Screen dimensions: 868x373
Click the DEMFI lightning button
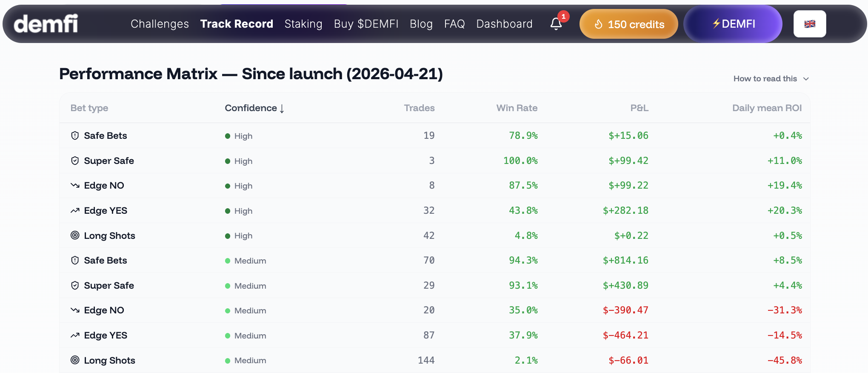click(733, 24)
